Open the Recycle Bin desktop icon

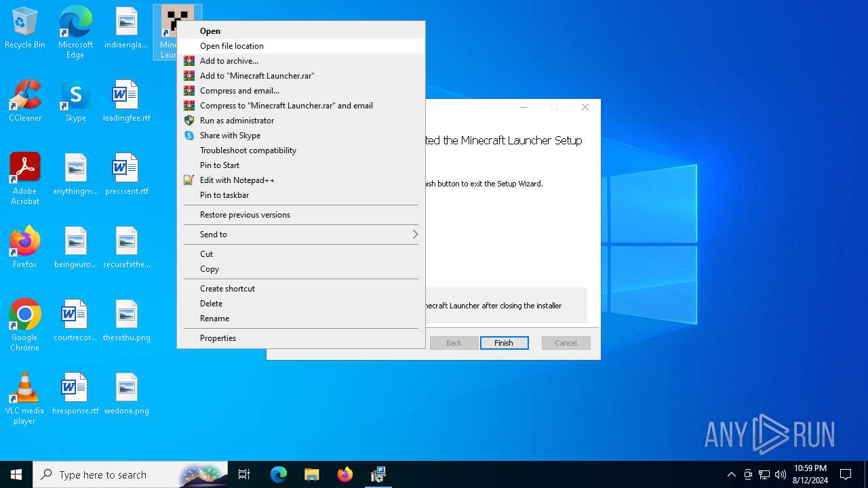(x=25, y=29)
